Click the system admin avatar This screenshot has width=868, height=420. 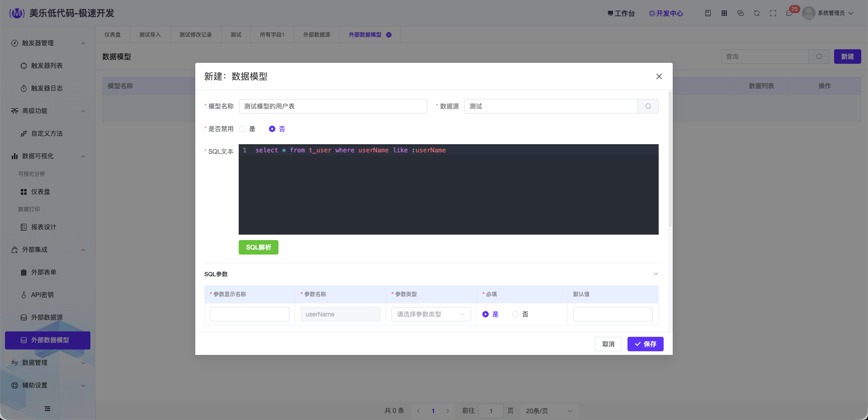[809, 13]
